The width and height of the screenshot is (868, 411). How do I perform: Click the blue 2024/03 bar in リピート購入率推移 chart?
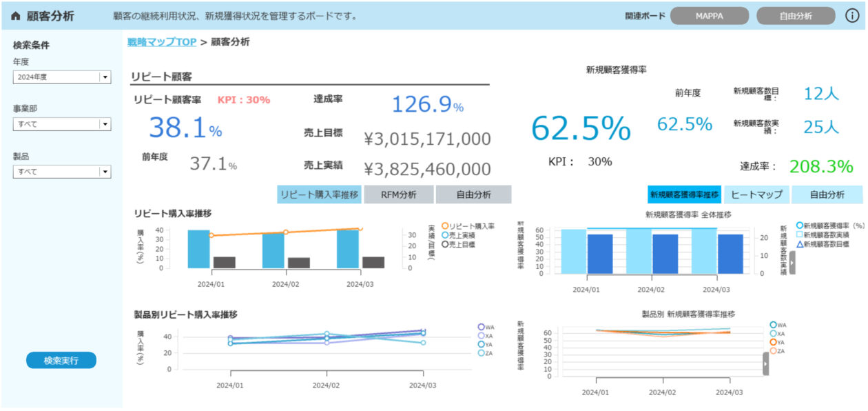click(348, 249)
